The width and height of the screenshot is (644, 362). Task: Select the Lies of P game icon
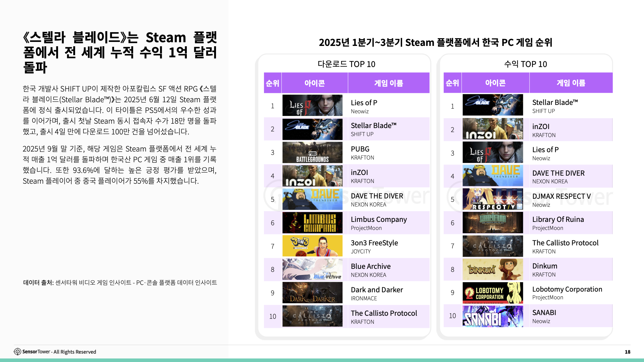point(313,105)
